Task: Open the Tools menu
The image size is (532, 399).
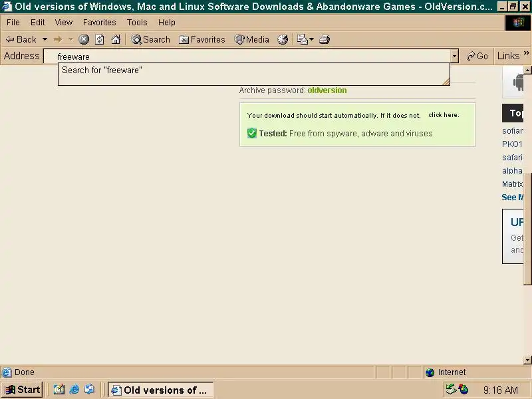Action: pyautogui.click(x=137, y=23)
